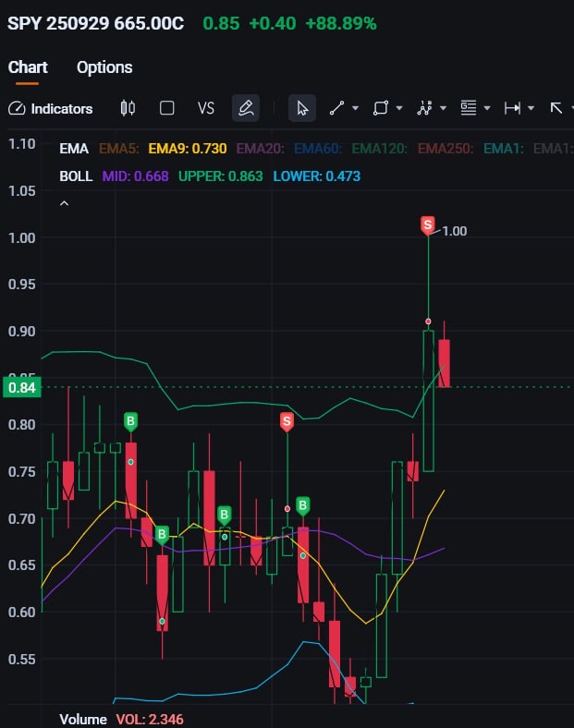Switch to the Chart tab
The width and height of the screenshot is (574, 728).
click(x=28, y=67)
